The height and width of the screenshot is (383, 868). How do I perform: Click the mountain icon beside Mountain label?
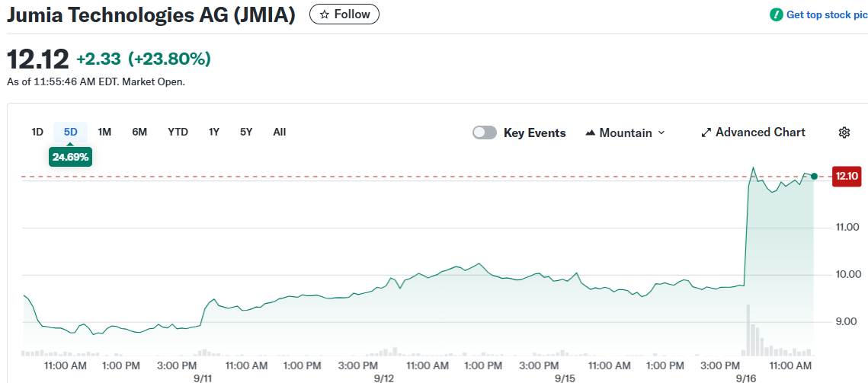pyautogui.click(x=590, y=132)
